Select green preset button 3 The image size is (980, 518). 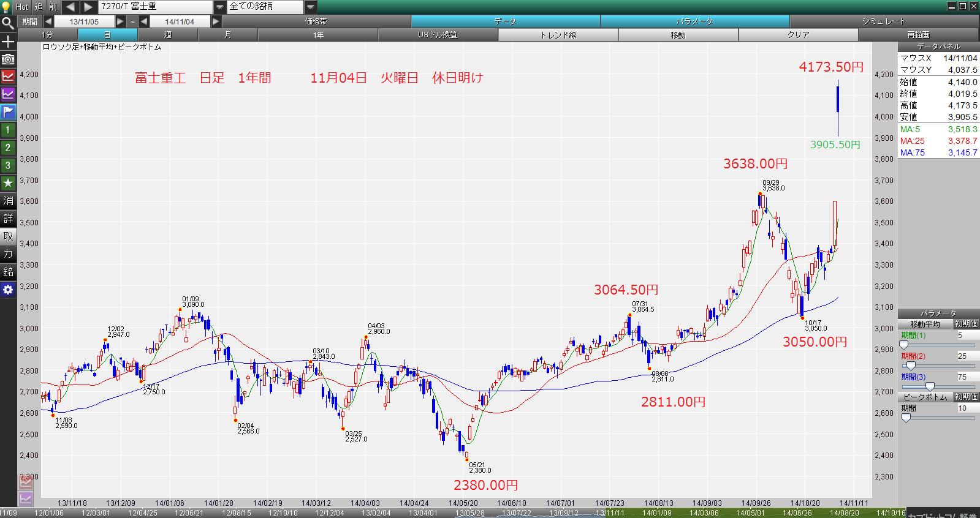pyautogui.click(x=8, y=165)
